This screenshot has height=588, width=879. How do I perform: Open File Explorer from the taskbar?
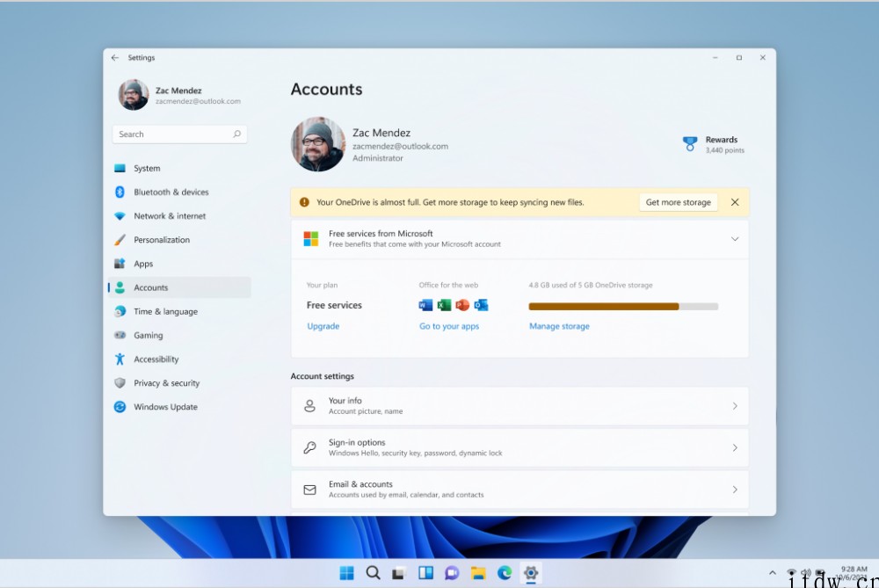(478, 573)
